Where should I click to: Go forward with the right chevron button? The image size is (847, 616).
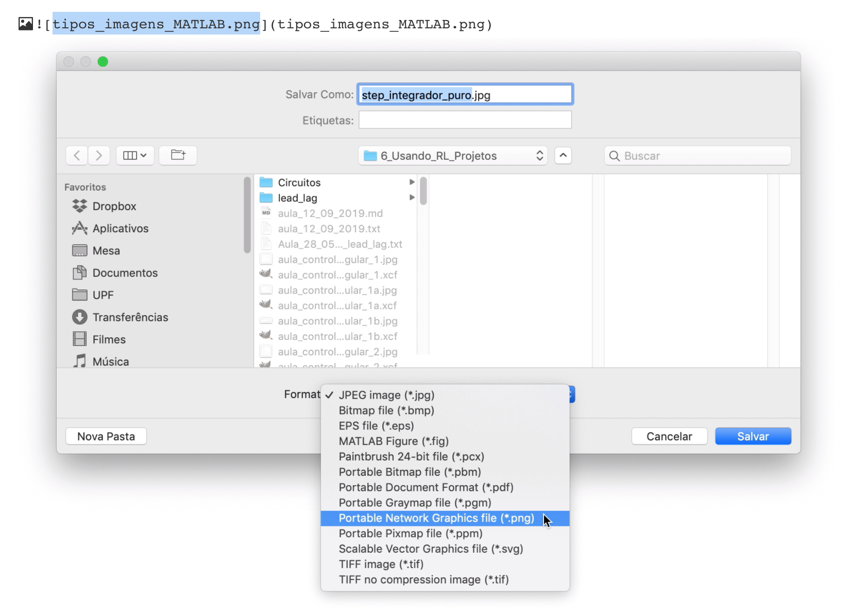[x=99, y=155]
